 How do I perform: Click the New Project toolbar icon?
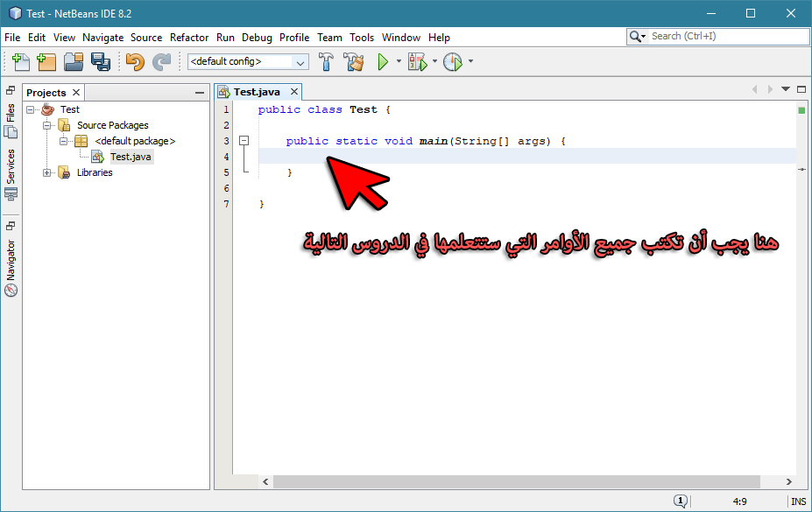tap(46, 61)
